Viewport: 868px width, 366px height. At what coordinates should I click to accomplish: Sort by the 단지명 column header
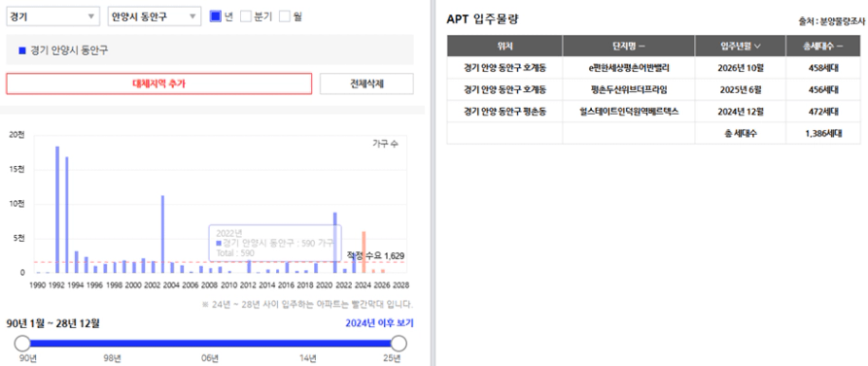pyautogui.click(x=629, y=47)
